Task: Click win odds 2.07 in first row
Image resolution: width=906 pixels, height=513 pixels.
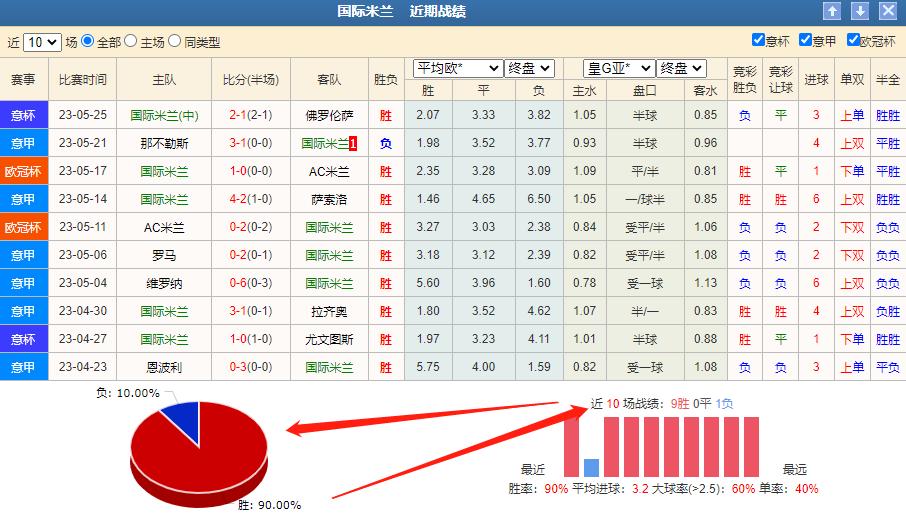Action: pos(428,115)
